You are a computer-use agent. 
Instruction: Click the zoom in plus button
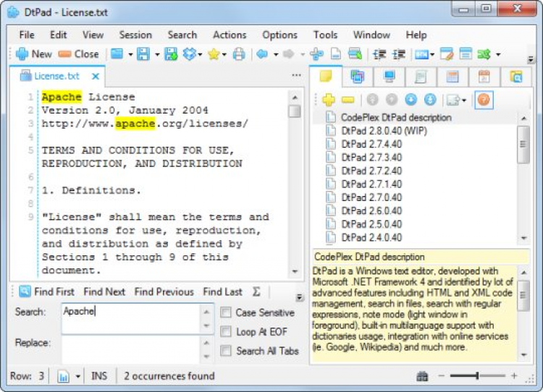click(x=514, y=376)
